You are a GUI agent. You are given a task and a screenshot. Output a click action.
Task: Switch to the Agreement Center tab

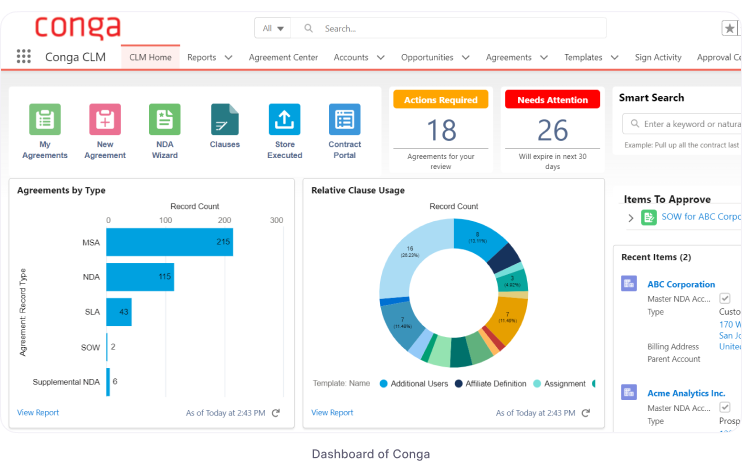[283, 58]
